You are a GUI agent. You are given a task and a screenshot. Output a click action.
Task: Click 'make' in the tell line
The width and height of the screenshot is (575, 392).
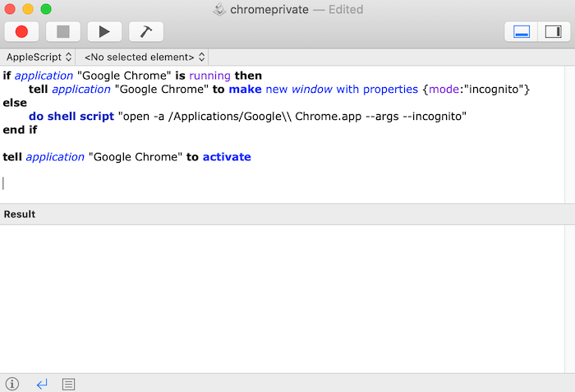click(245, 90)
